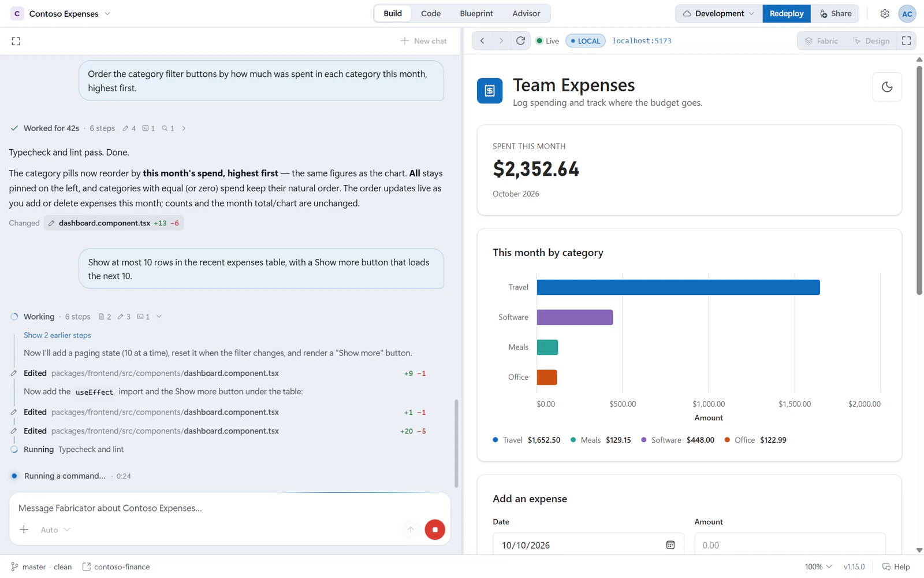The width and height of the screenshot is (924, 578).
Task: Focus the Message Fabricator input box
Action: pyautogui.click(x=229, y=508)
